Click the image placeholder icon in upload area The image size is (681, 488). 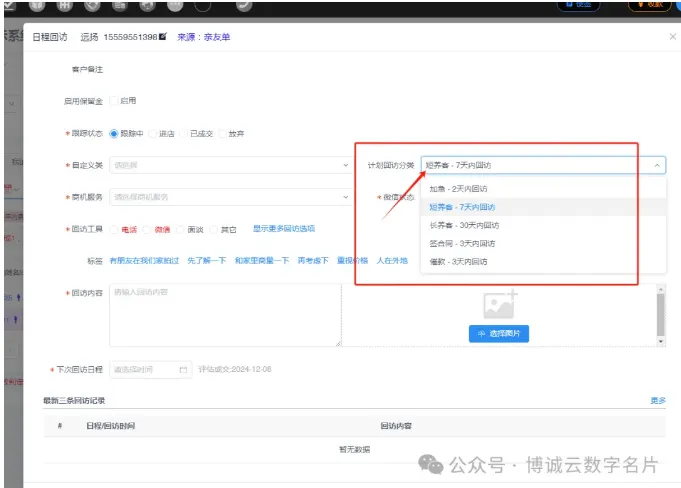click(x=499, y=304)
